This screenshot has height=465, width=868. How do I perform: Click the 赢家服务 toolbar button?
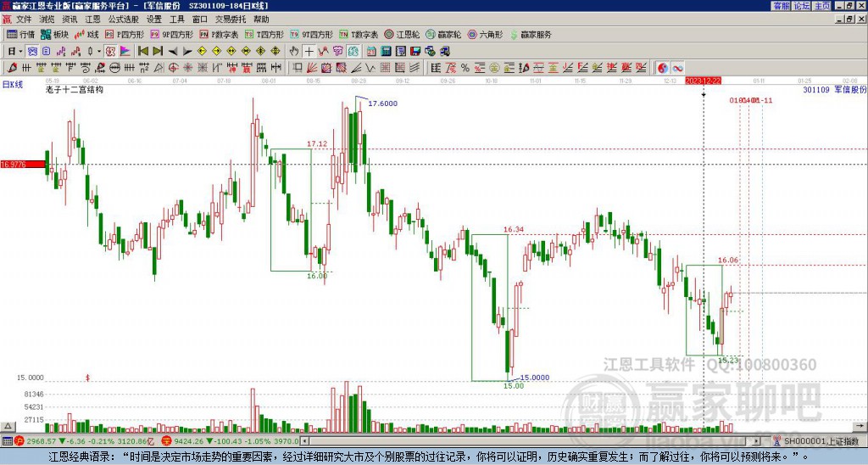531,34
